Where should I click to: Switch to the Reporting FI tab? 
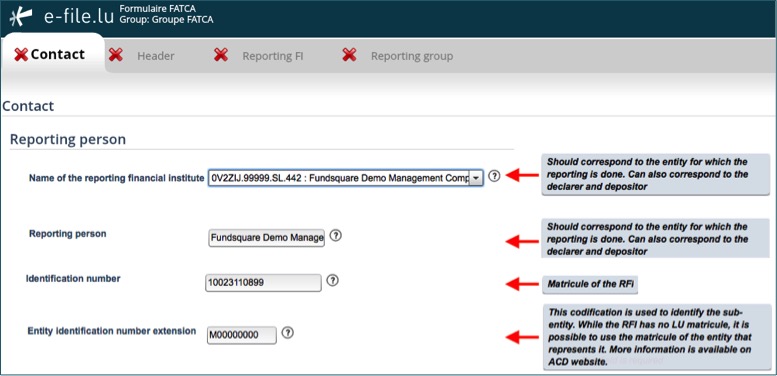273,56
